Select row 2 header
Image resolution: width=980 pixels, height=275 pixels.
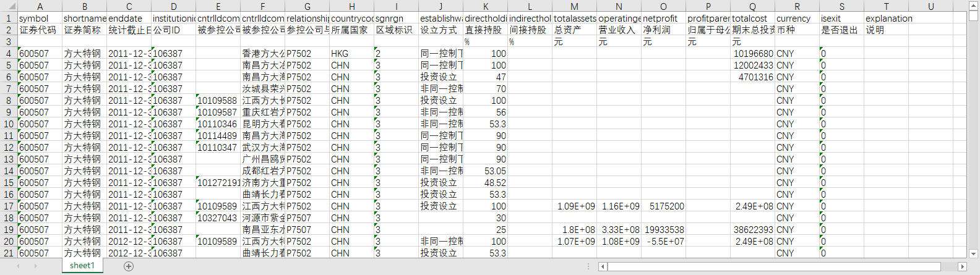(9, 30)
